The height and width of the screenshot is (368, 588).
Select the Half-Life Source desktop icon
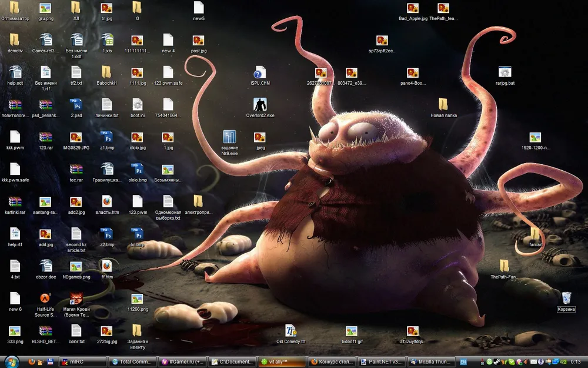coord(46,299)
